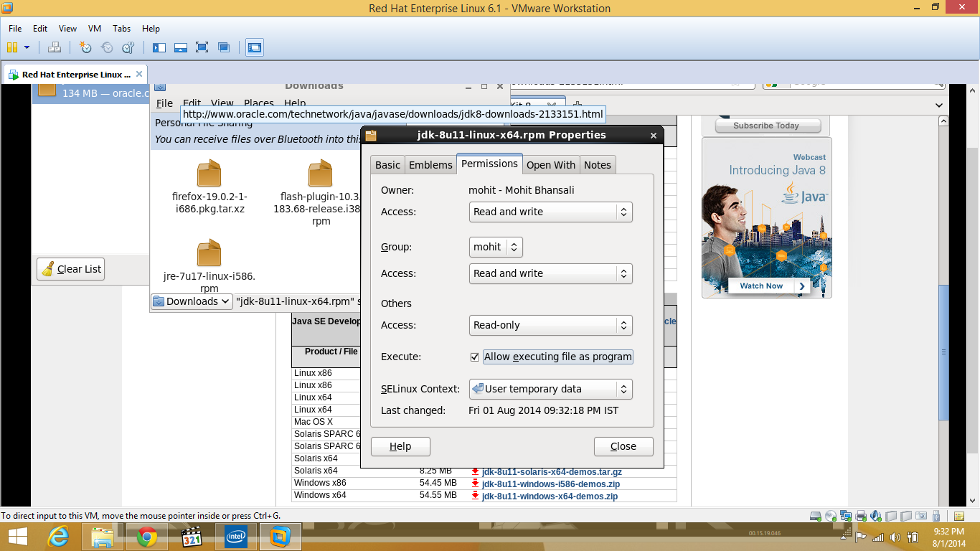Click the sound card status icon
This screenshot has width=980, height=551.
pyautogui.click(x=876, y=516)
